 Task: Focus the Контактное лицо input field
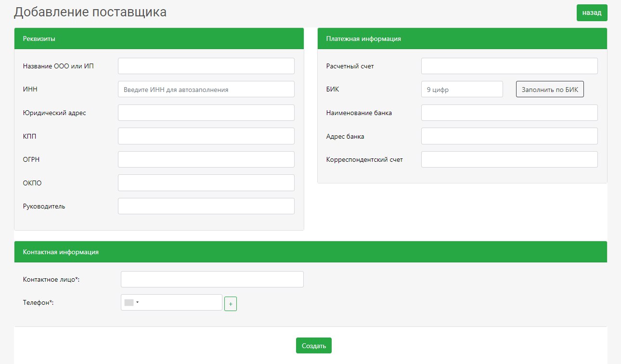212,279
